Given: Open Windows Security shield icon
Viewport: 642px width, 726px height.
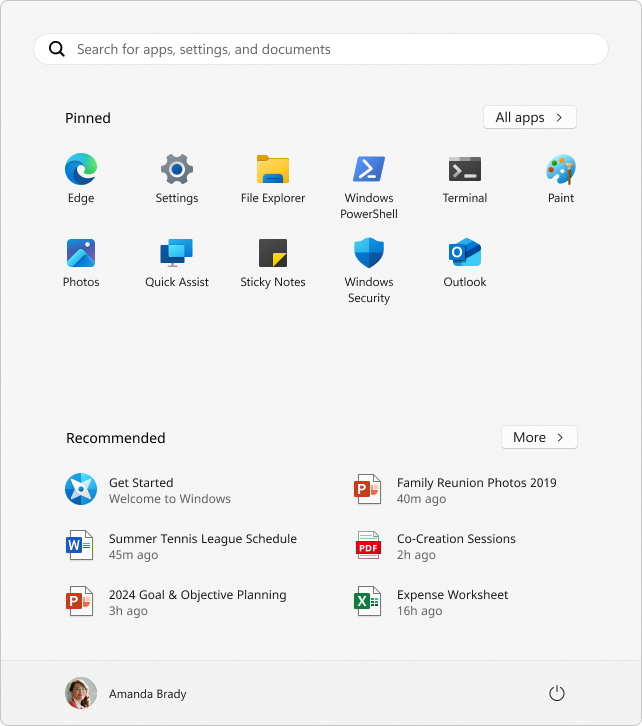Looking at the screenshot, I should 369,253.
